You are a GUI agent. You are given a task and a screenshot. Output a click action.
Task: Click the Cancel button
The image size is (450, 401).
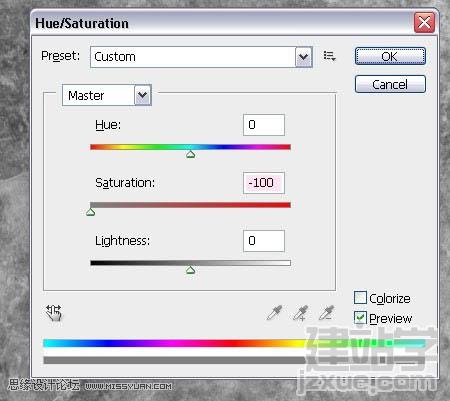click(x=390, y=84)
